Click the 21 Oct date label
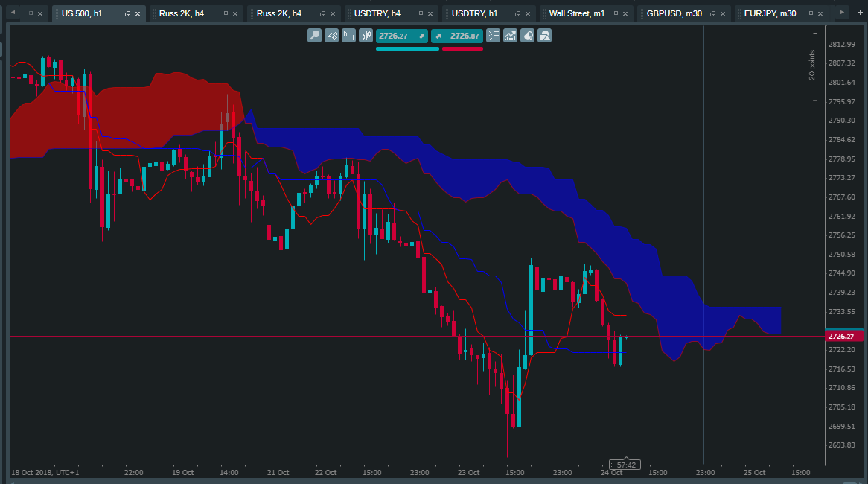 point(278,472)
